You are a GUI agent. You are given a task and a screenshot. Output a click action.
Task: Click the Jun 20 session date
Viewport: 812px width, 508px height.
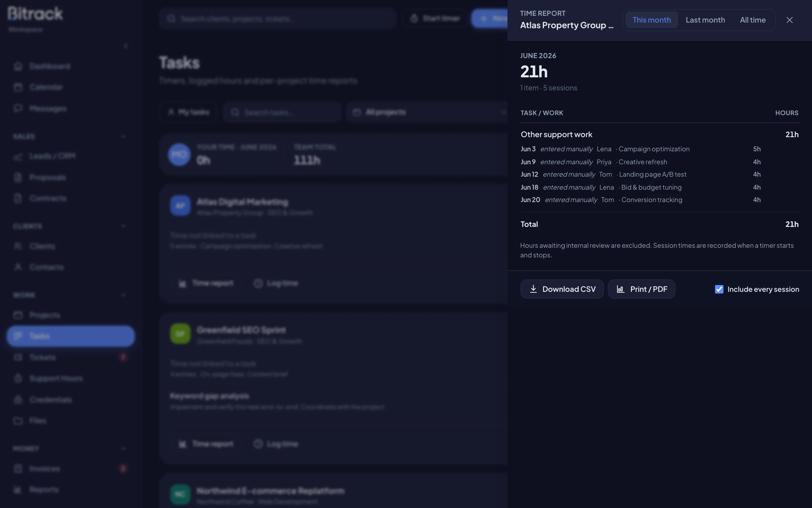tap(530, 200)
